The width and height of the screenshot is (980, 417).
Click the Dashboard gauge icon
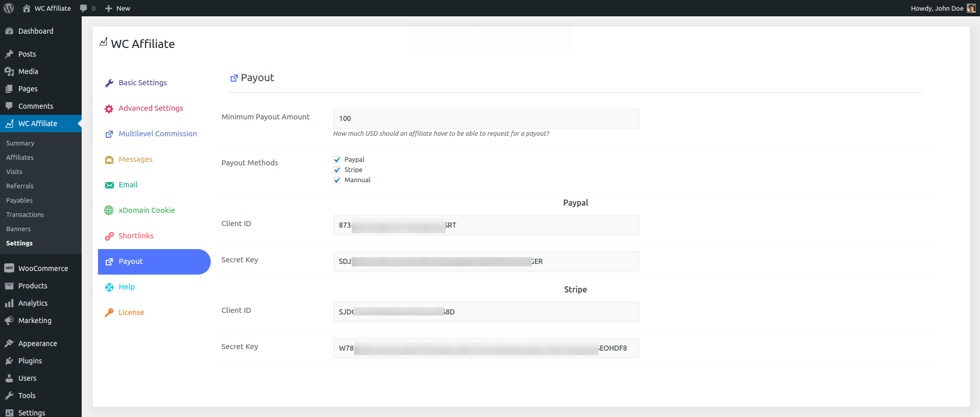point(9,31)
